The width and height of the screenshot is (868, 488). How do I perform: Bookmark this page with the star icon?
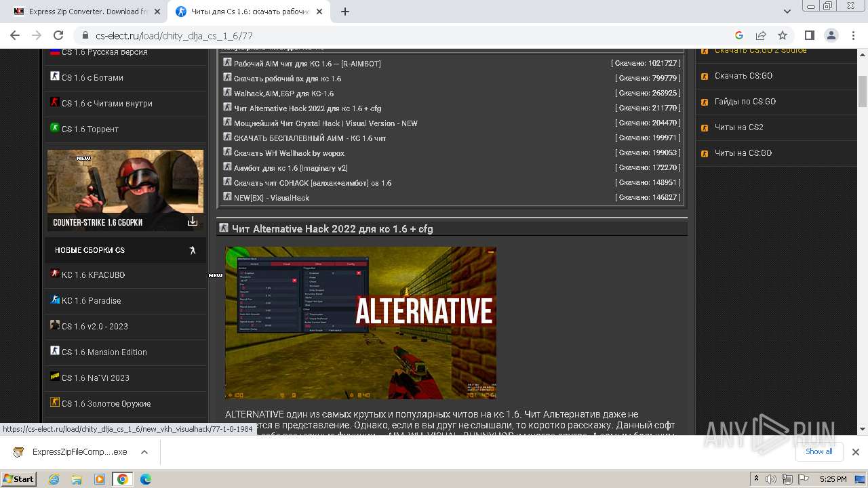point(783,35)
